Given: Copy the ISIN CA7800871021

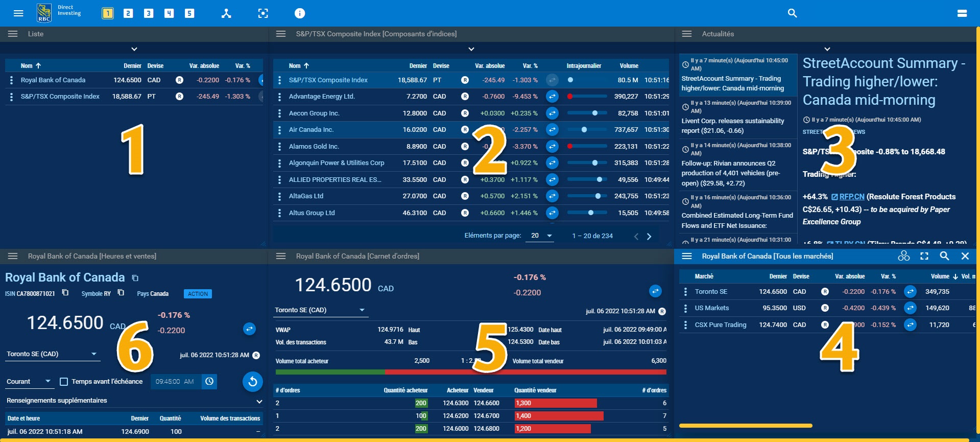Looking at the screenshot, I should [65, 293].
